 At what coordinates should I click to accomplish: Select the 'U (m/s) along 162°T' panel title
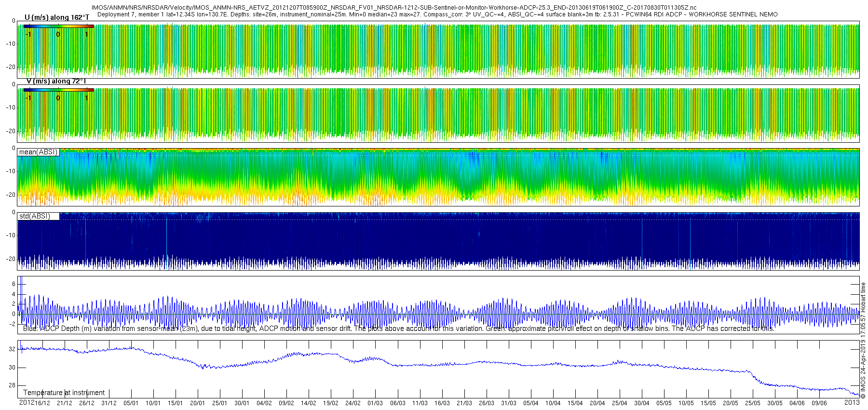point(57,18)
